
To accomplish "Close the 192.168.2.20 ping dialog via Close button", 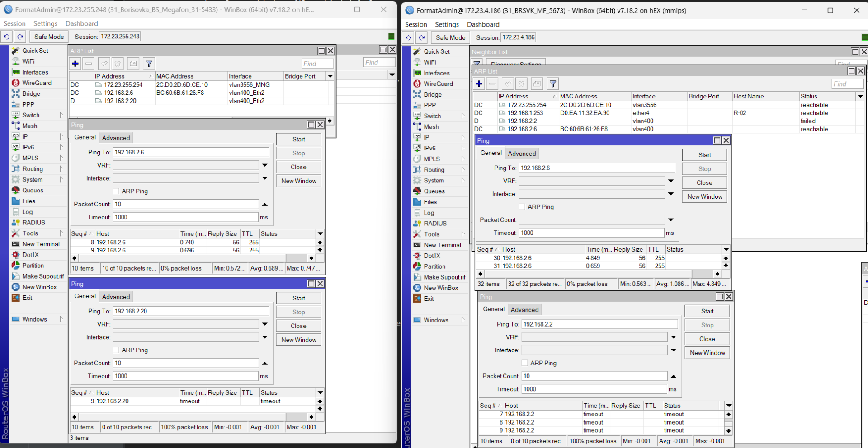I will pyautogui.click(x=298, y=326).
